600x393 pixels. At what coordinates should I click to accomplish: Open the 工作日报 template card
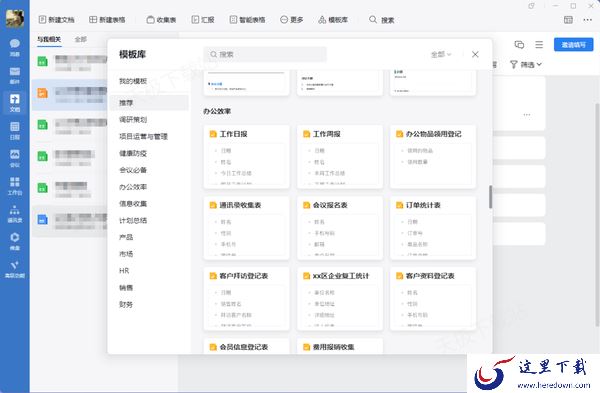(x=246, y=157)
